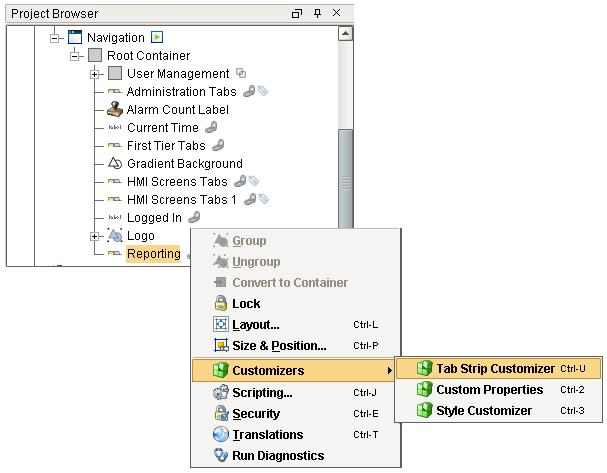Click the link icon beside First Tier Tabs
The height and width of the screenshot is (473, 607).
coord(218,145)
